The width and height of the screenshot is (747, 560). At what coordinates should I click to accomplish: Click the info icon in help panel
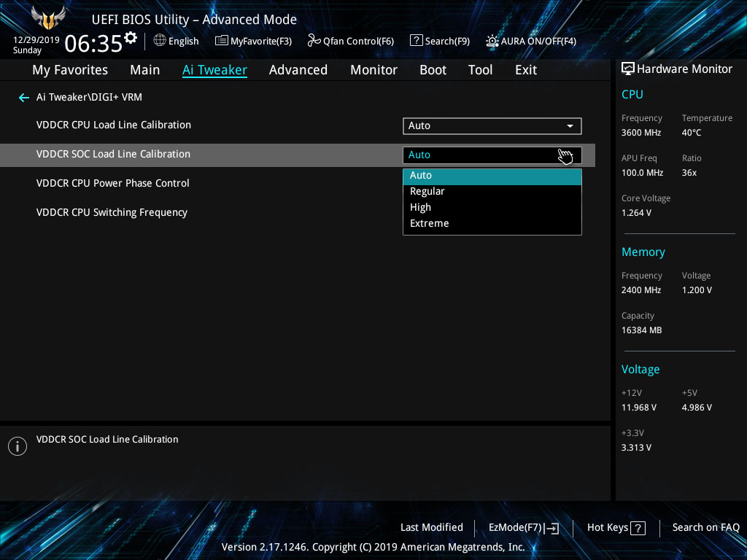point(18,446)
